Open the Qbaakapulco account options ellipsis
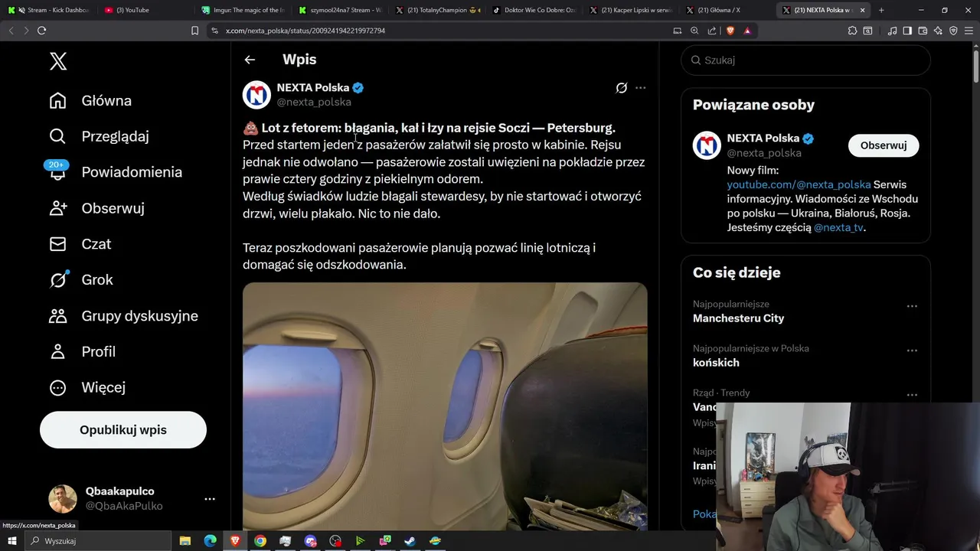 (x=210, y=499)
